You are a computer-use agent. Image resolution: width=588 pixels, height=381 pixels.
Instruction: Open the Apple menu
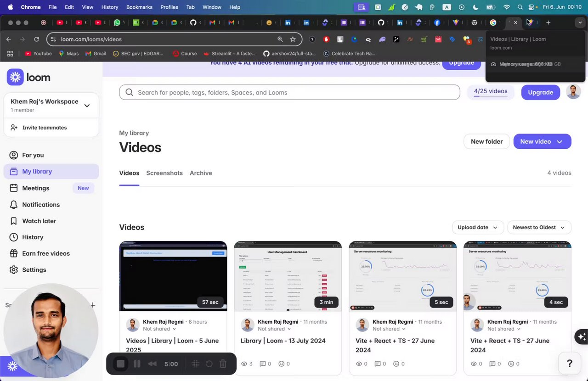[10, 7]
